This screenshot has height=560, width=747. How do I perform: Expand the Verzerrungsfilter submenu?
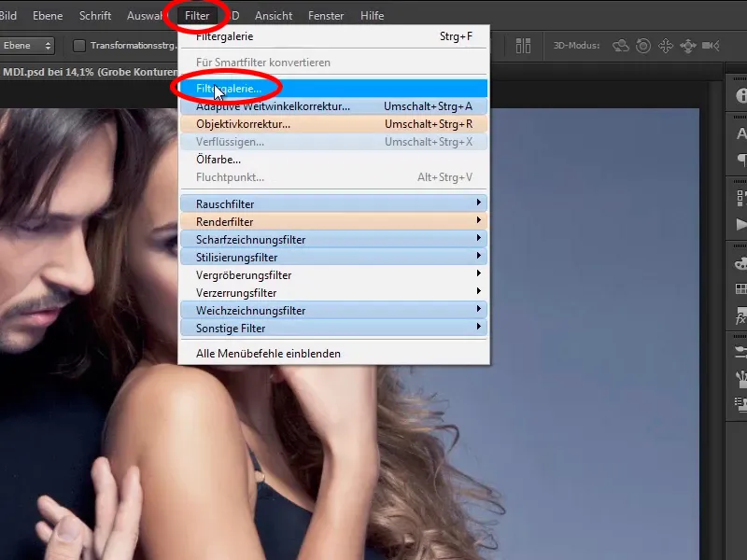point(333,292)
